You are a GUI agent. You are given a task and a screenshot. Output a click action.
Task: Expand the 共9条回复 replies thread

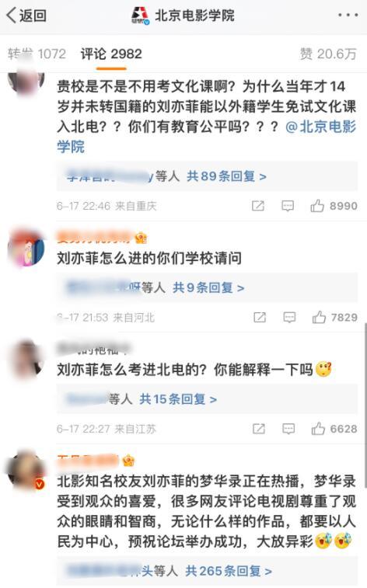tap(208, 287)
